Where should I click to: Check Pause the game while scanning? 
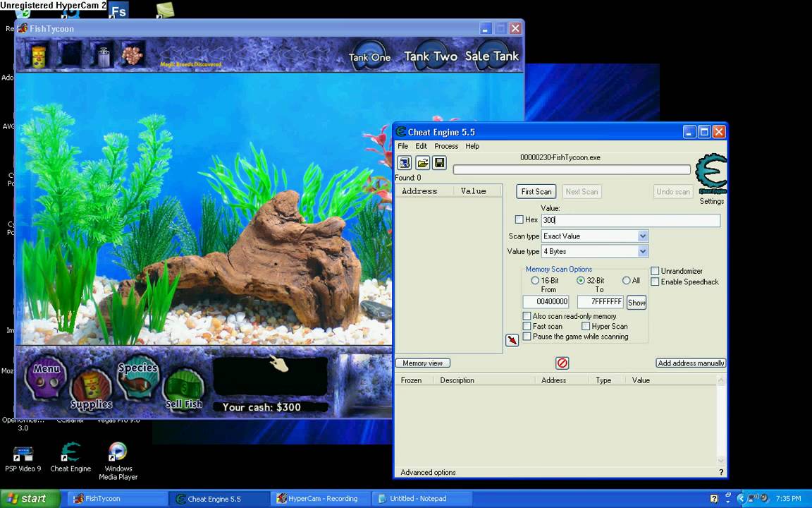(x=527, y=337)
